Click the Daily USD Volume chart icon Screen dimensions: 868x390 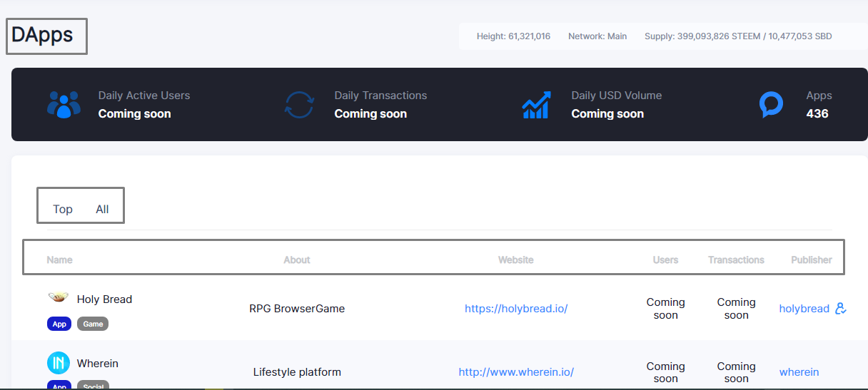536,104
